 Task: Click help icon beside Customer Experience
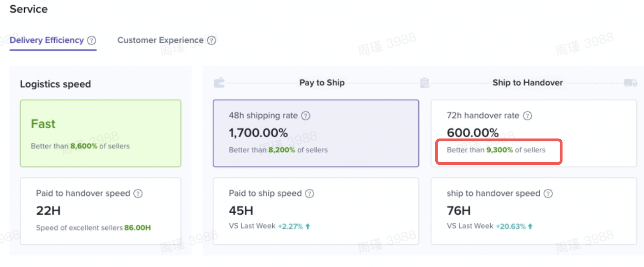(x=212, y=40)
